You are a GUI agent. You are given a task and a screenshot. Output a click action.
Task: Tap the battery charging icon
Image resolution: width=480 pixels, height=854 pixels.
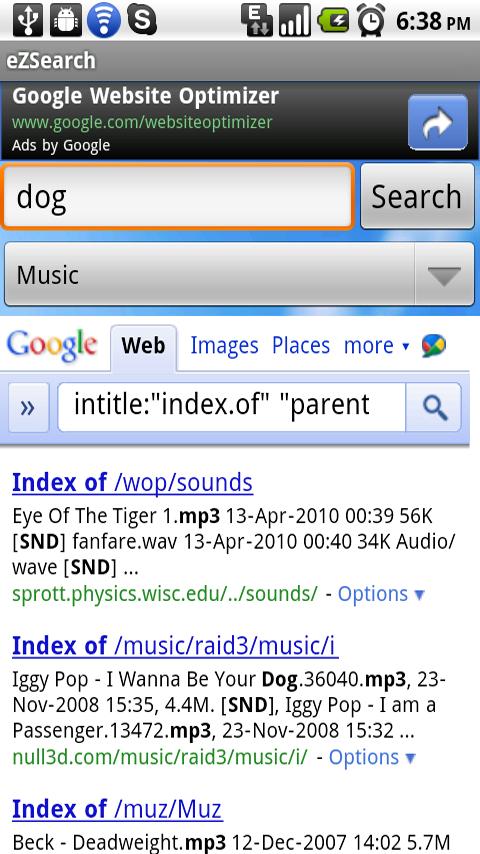[x=333, y=21]
